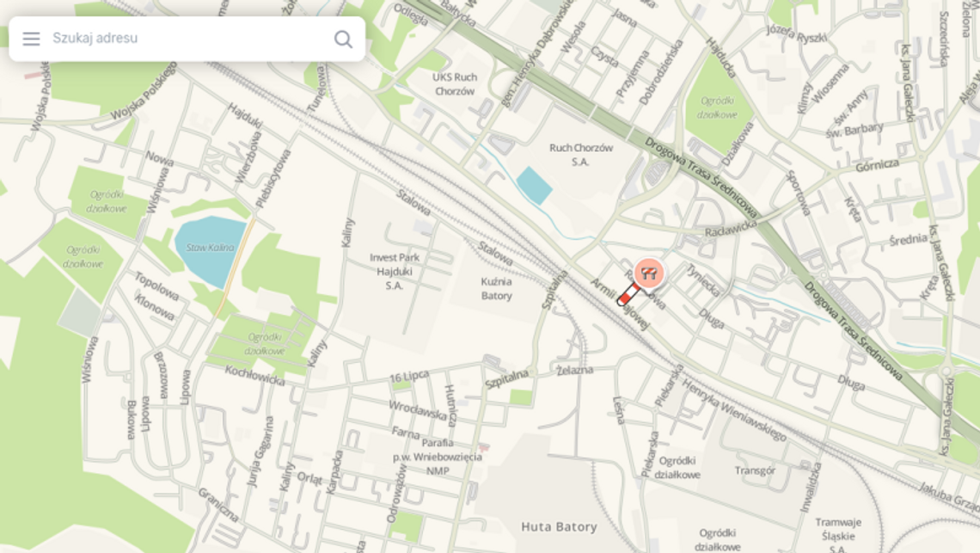Viewport: 980px width, 553px height.
Task: Select the red-white striped closed road segment
Action: [628, 295]
